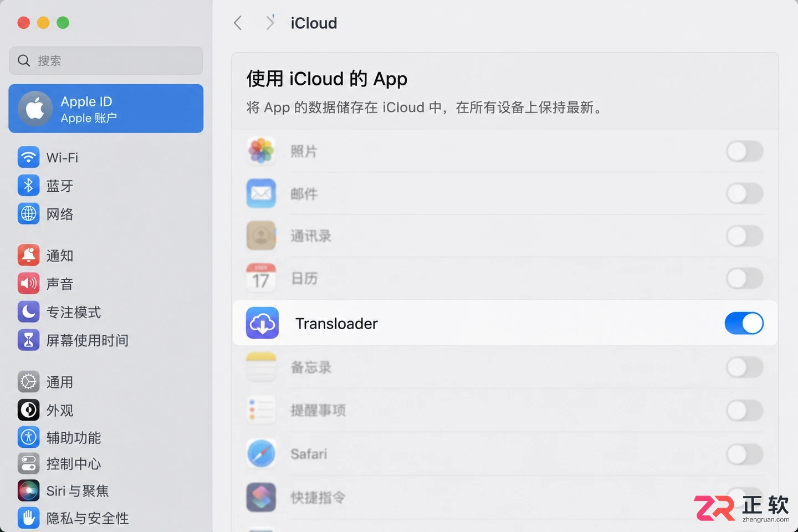Click the 外观 appearance icon
Viewport: 798px width, 532px height.
pos(28,410)
